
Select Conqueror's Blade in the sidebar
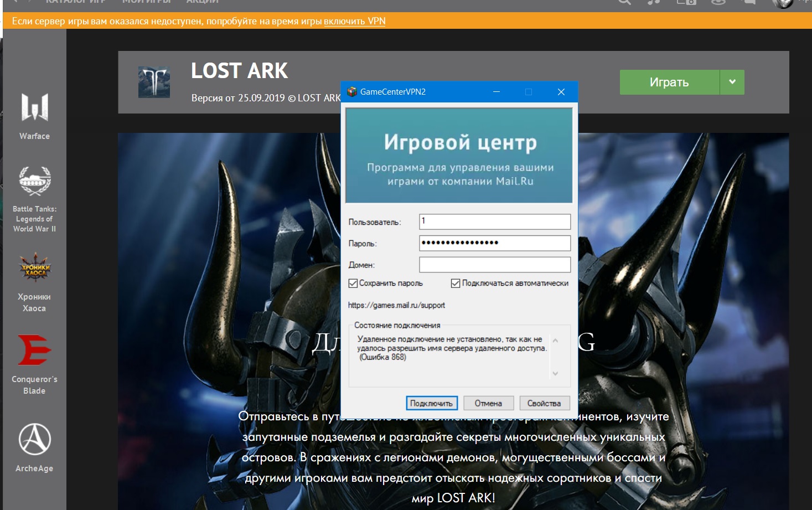tap(34, 364)
